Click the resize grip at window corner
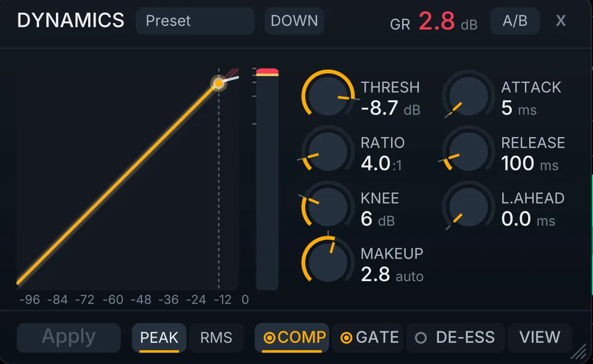The image size is (593, 364). pyautogui.click(x=579, y=353)
